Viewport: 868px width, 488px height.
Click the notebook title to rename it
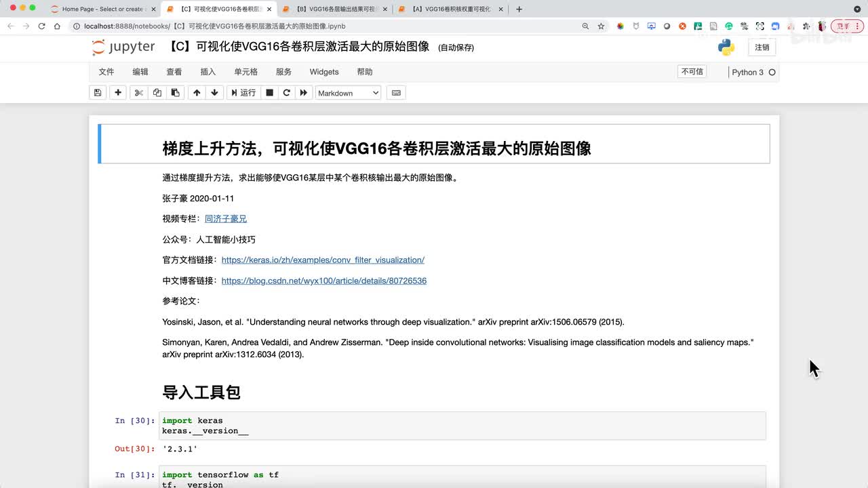pos(299,47)
